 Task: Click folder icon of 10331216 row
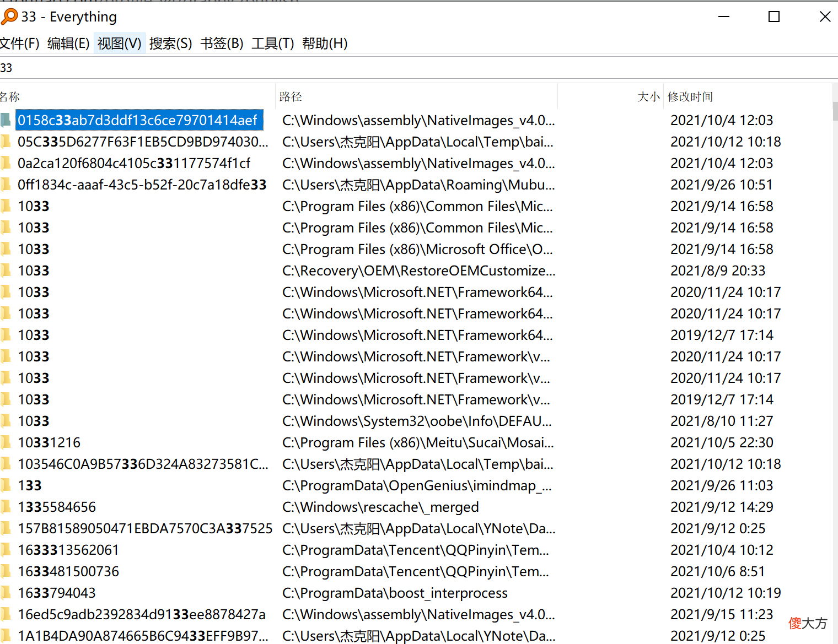coord(6,442)
